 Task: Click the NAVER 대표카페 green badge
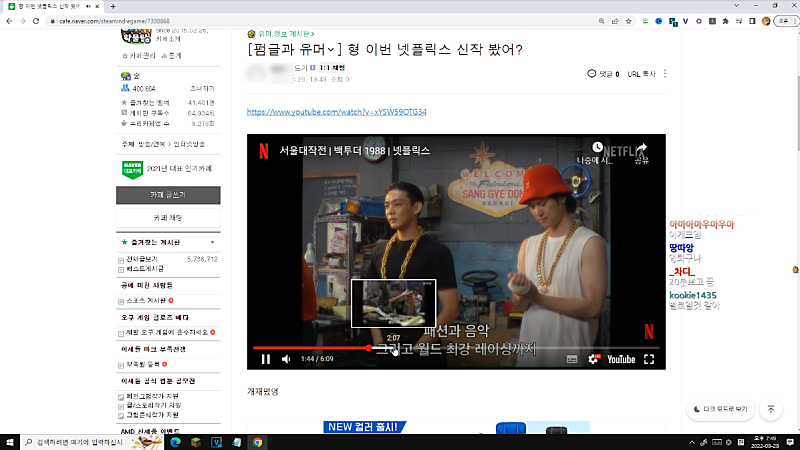click(x=133, y=169)
